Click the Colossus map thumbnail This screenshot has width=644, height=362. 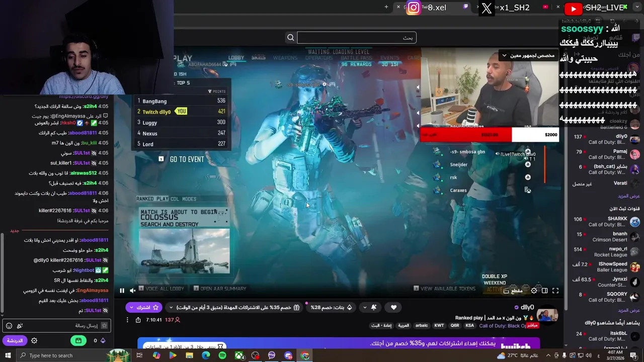(184, 251)
